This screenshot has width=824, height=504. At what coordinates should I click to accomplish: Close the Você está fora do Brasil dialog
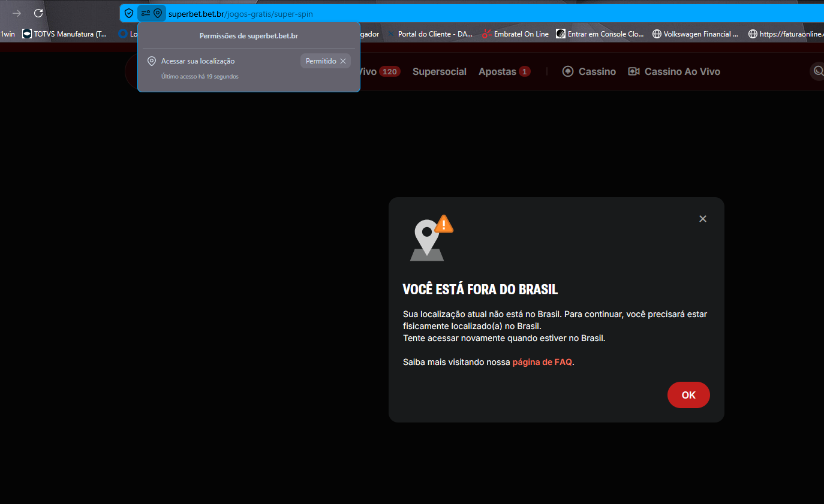[x=703, y=219]
